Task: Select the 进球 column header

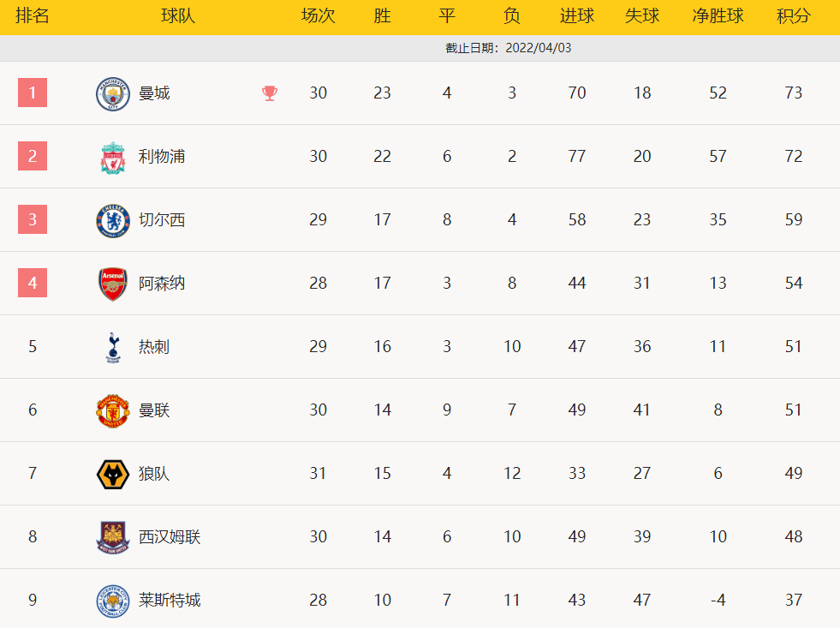Action: (x=577, y=16)
